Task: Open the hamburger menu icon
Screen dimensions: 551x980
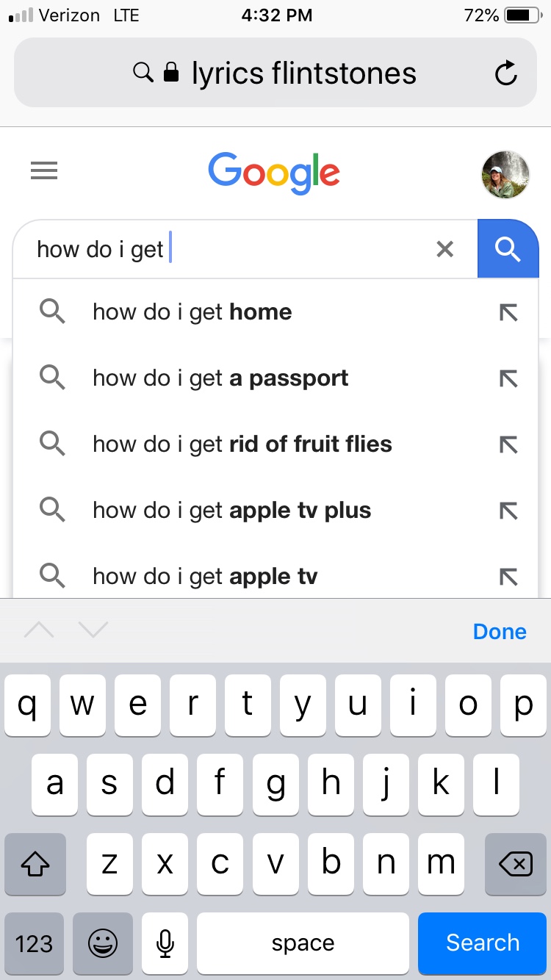Action: pyautogui.click(x=44, y=171)
